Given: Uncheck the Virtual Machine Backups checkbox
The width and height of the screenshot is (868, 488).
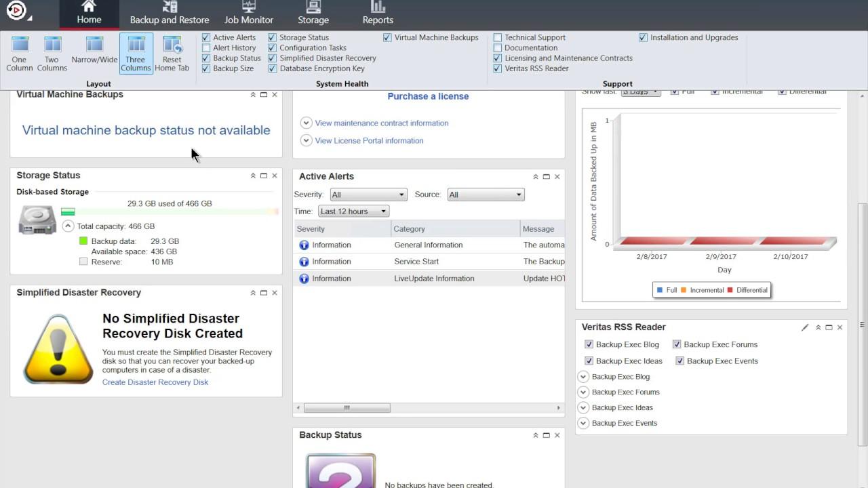Looking at the screenshot, I should click(x=387, y=37).
